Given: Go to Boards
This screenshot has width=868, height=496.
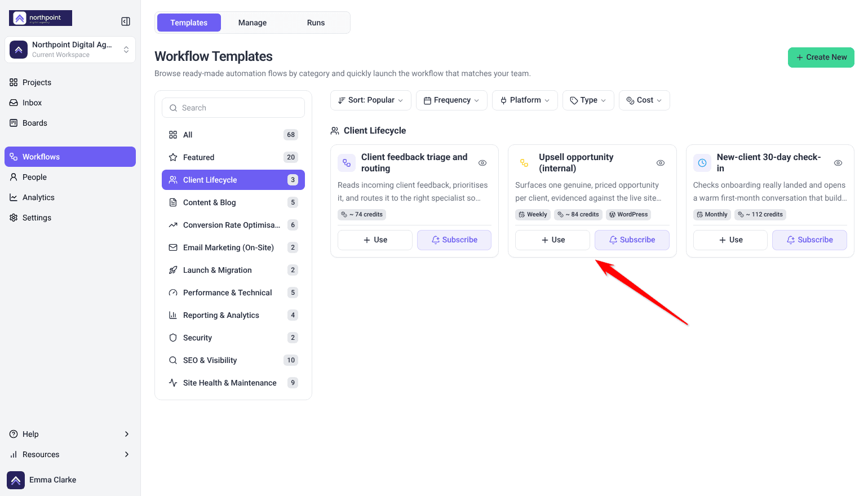Looking at the screenshot, I should point(70,123).
